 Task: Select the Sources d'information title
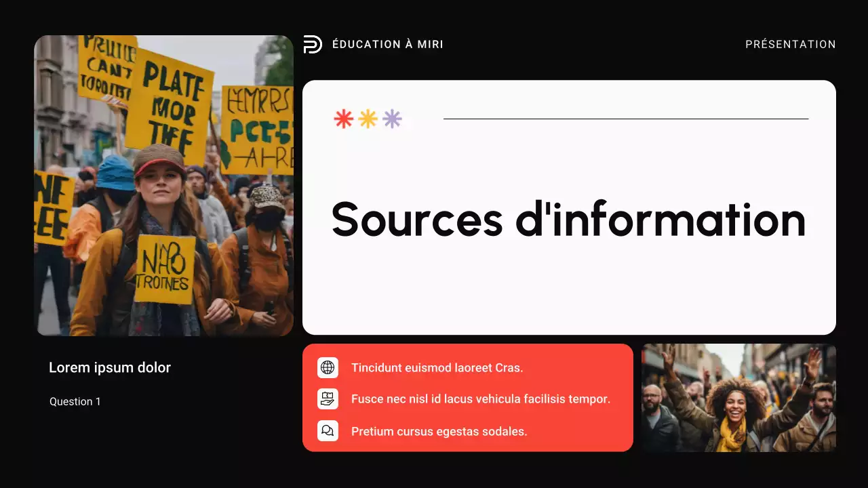pyautogui.click(x=568, y=220)
